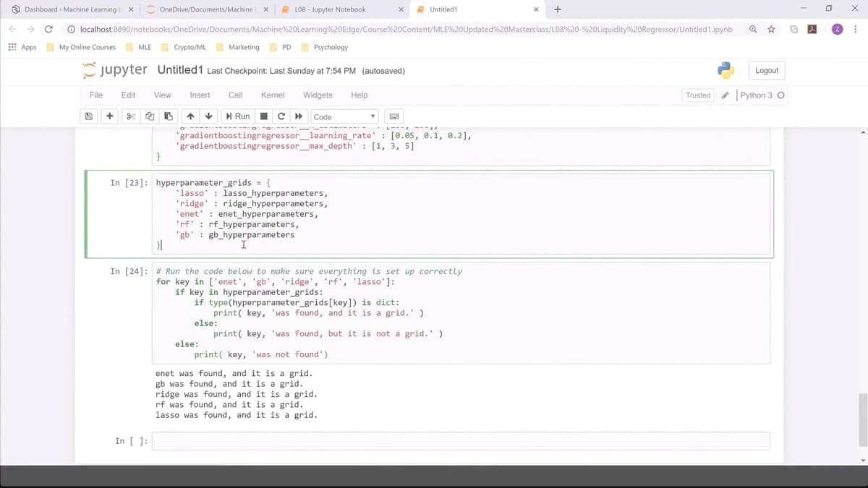
Task: Paste cells below icon
Action: click(169, 116)
